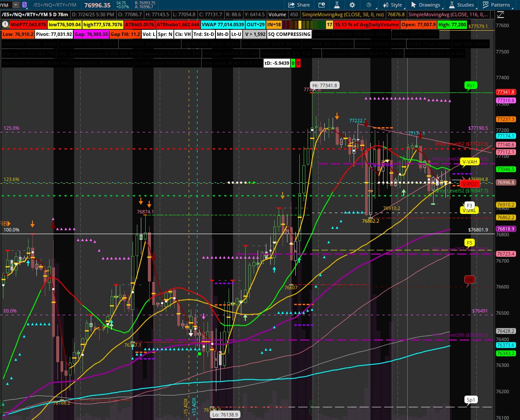Open chart settings gear icon

point(352,5)
